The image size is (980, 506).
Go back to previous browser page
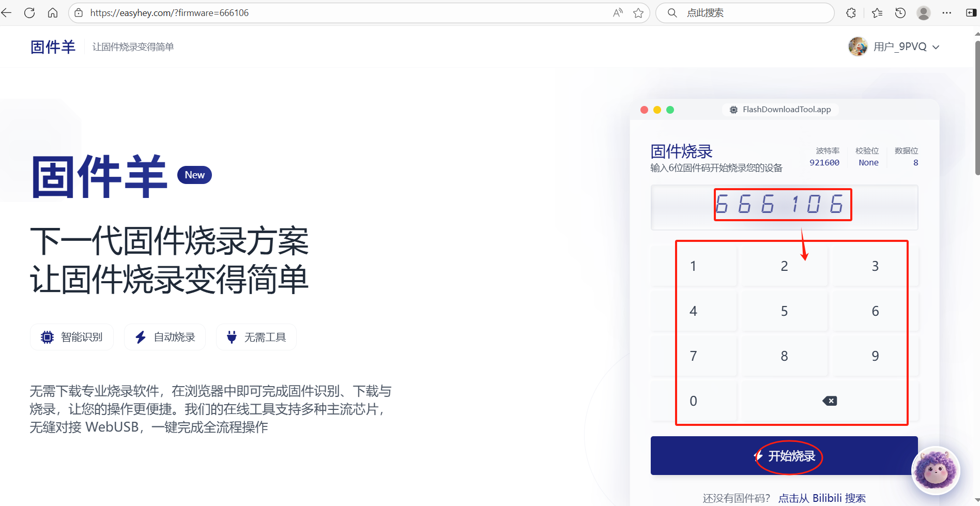pyautogui.click(x=7, y=13)
